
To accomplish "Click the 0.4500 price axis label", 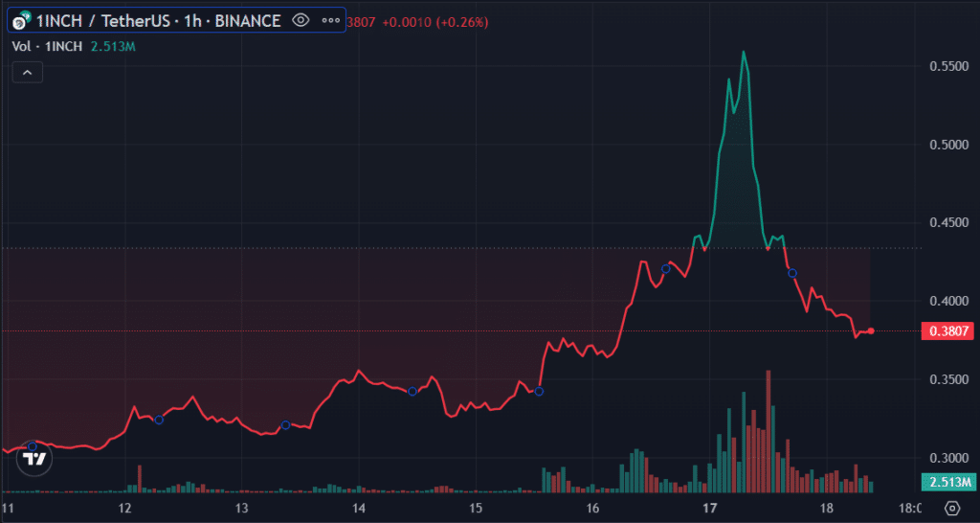I will [x=948, y=223].
